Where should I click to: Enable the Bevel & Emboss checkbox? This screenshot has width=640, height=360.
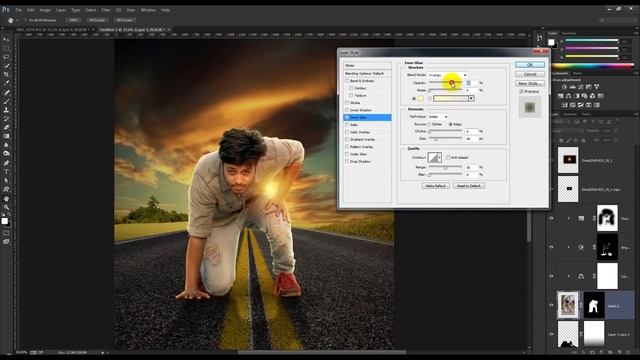(x=347, y=81)
